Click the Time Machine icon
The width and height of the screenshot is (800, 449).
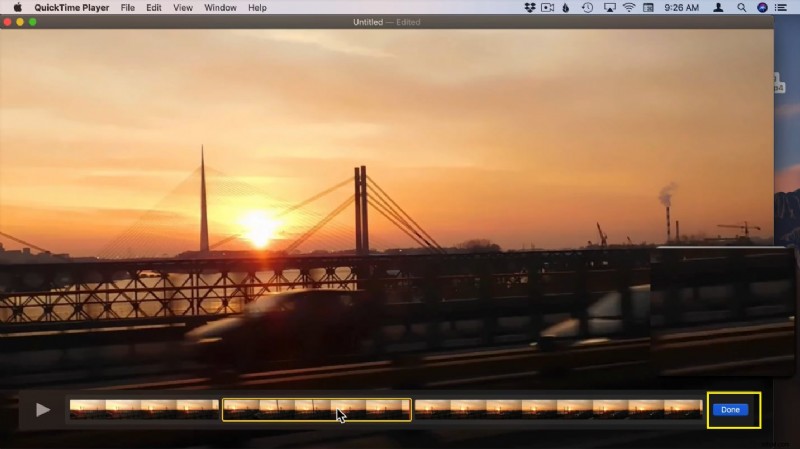click(x=587, y=7)
